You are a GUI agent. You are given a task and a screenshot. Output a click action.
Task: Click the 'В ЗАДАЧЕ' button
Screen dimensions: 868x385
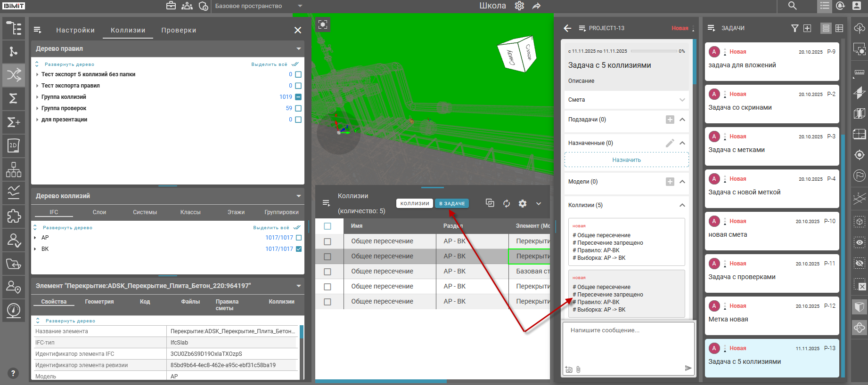coord(452,203)
